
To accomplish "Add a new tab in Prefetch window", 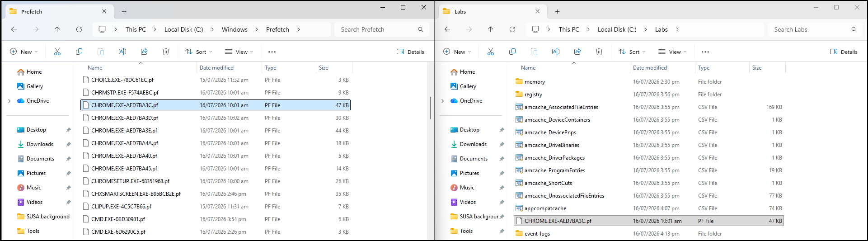I will (124, 12).
